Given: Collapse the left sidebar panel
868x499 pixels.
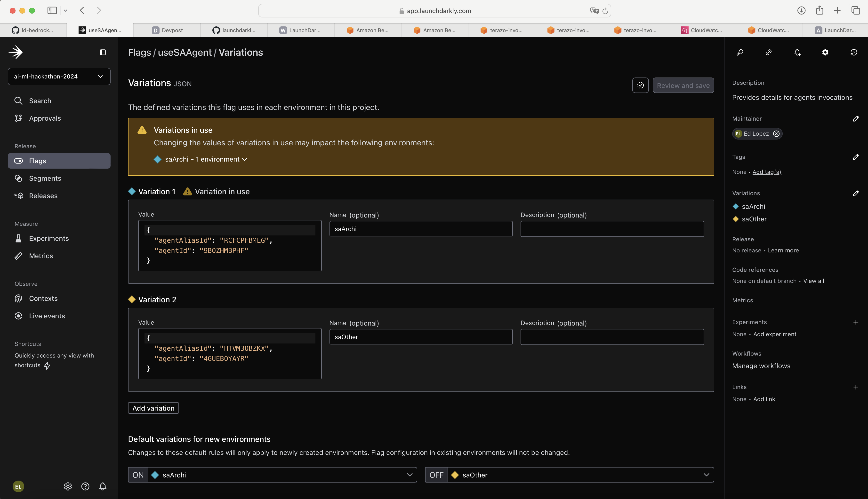Looking at the screenshot, I should [x=103, y=52].
